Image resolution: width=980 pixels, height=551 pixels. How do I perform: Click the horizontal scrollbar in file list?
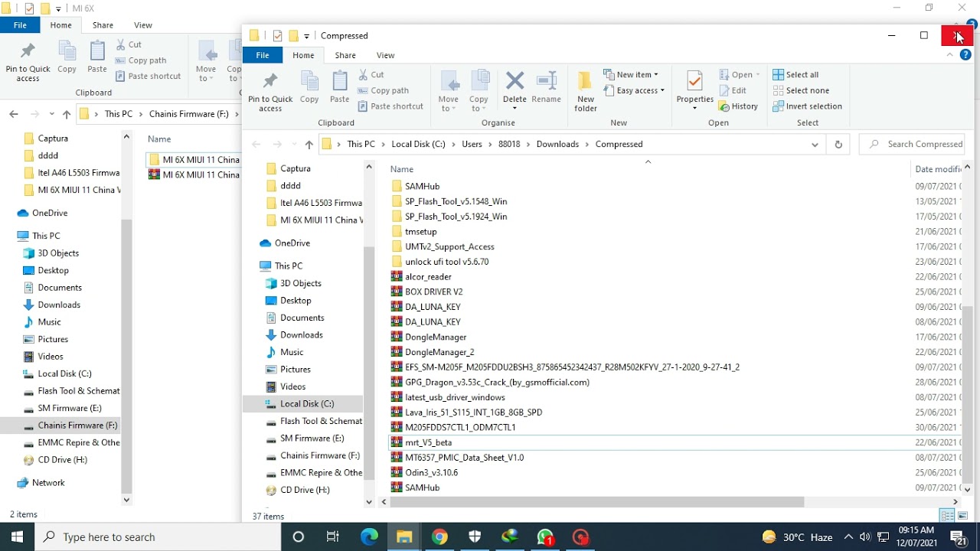pos(597,502)
